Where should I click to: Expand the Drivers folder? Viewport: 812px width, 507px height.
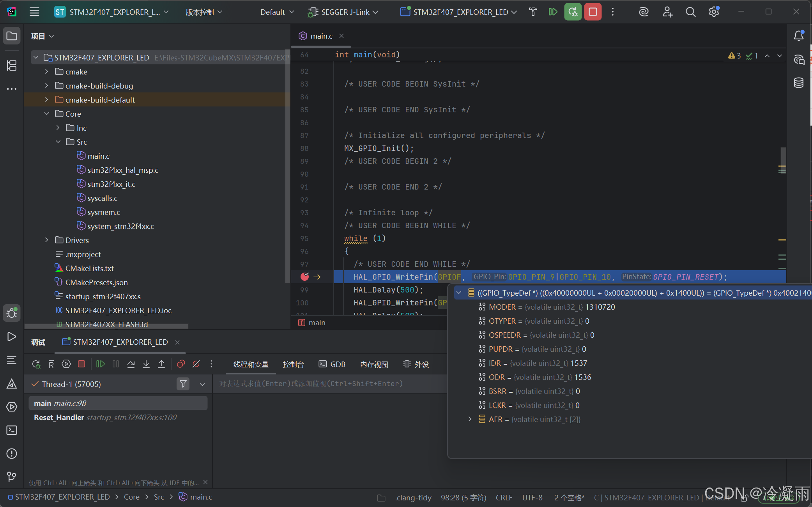coord(47,240)
